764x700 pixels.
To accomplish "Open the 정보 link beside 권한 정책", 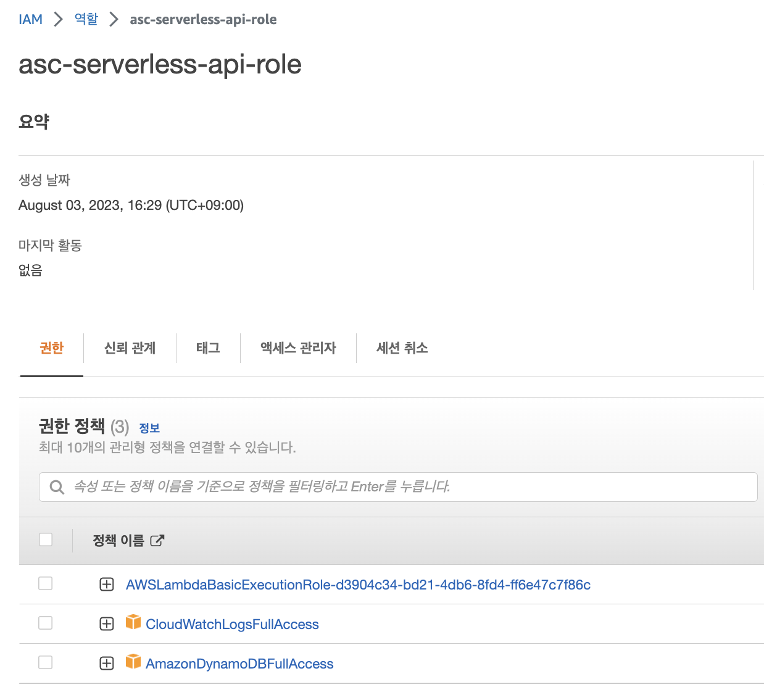I will tap(149, 428).
